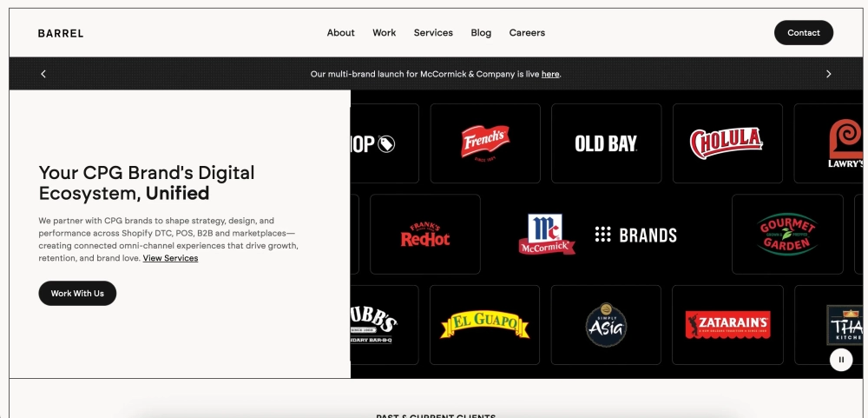The image size is (868, 418).
Task: Select the Old Bay logo tile
Action: tap(606, 143)
